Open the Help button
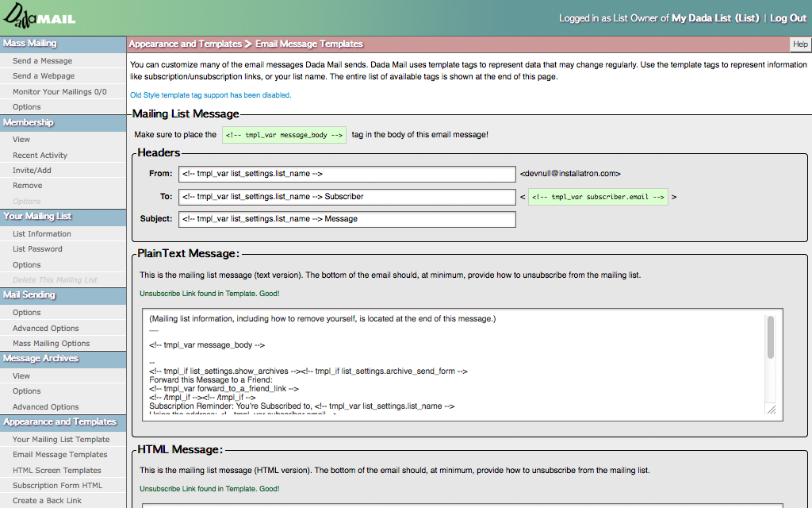 pyautogui.click(x=800, y=44)
